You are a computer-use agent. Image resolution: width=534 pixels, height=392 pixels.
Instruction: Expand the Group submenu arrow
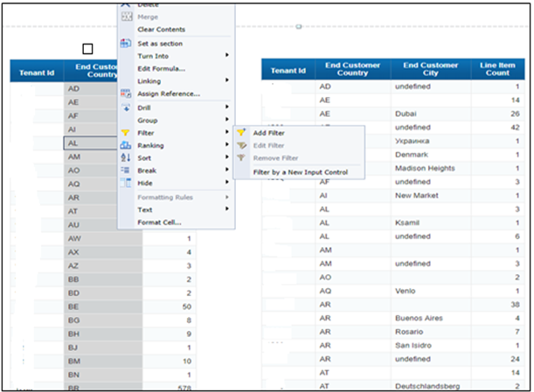point(227,120)
